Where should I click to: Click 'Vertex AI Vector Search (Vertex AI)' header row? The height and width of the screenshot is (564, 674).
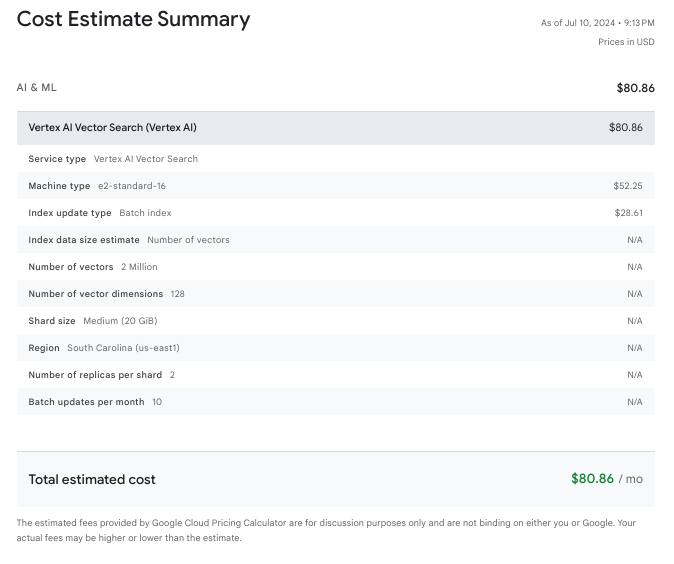[336, 128]
